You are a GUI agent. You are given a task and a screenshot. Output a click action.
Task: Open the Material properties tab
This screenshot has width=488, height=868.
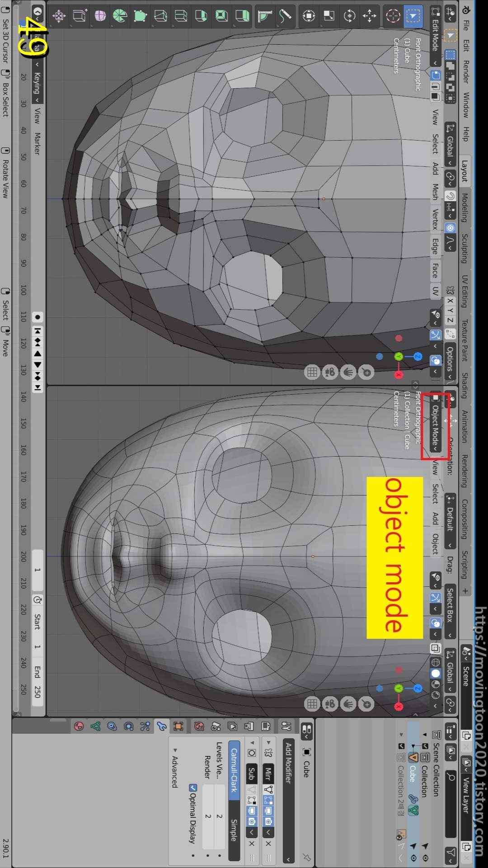coord(79,726)
